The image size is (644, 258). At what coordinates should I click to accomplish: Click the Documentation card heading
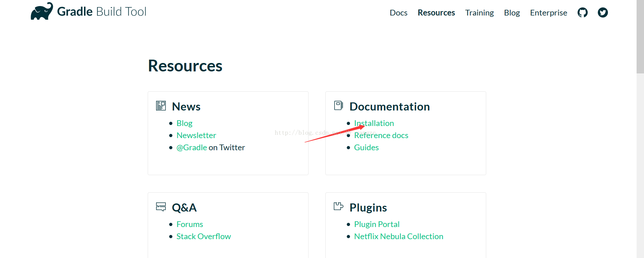point(389,106)
